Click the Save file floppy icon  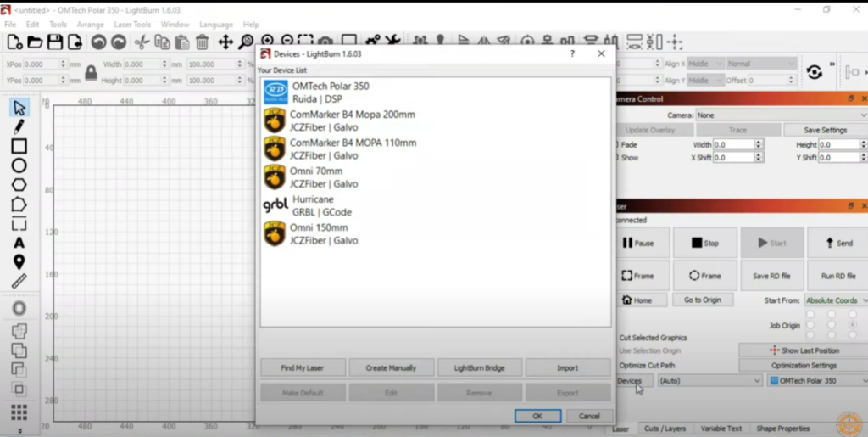pos(55,42)
